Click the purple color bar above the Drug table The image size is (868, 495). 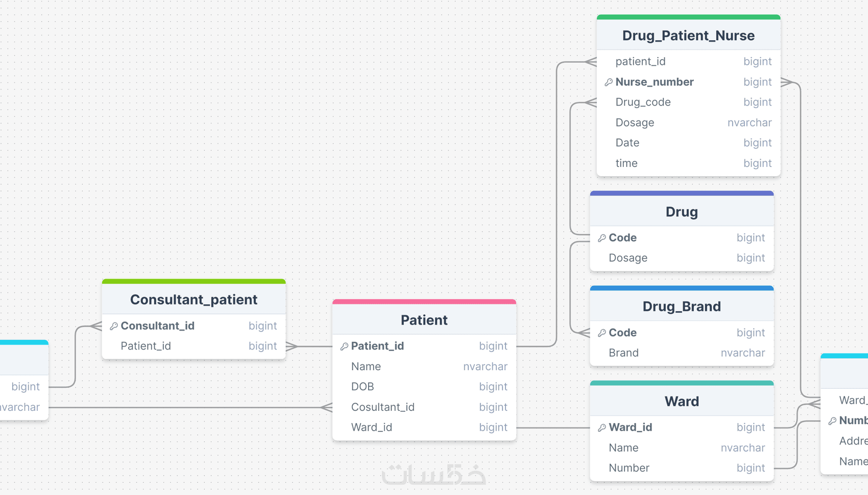pyautogui.click(x=682, y=193)
